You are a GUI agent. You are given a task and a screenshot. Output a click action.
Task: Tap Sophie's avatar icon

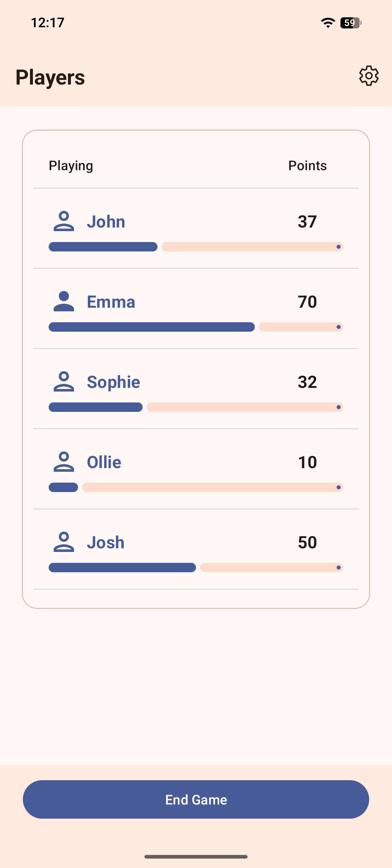tap(64, 382)
